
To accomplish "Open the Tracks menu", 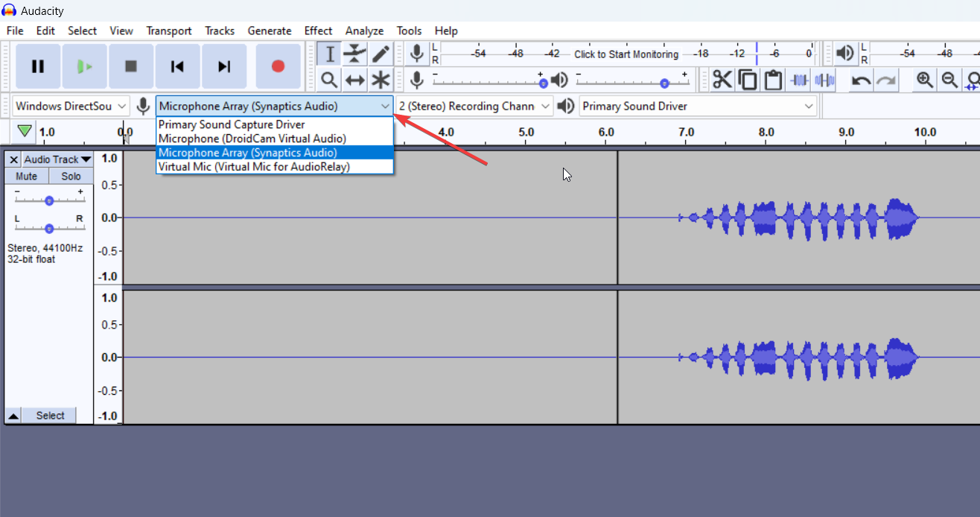I will click(220, 31).
